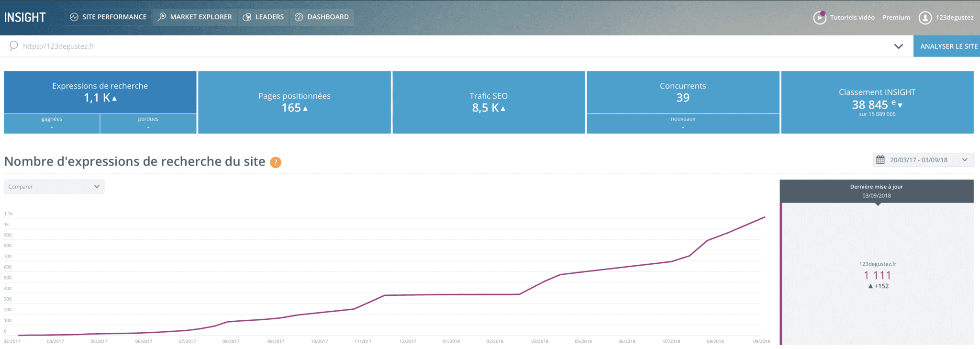Open the 20/03/17 - 03/09/18 date range selector
The width and height of the screenshot is (980, 349).
[923, 160]
